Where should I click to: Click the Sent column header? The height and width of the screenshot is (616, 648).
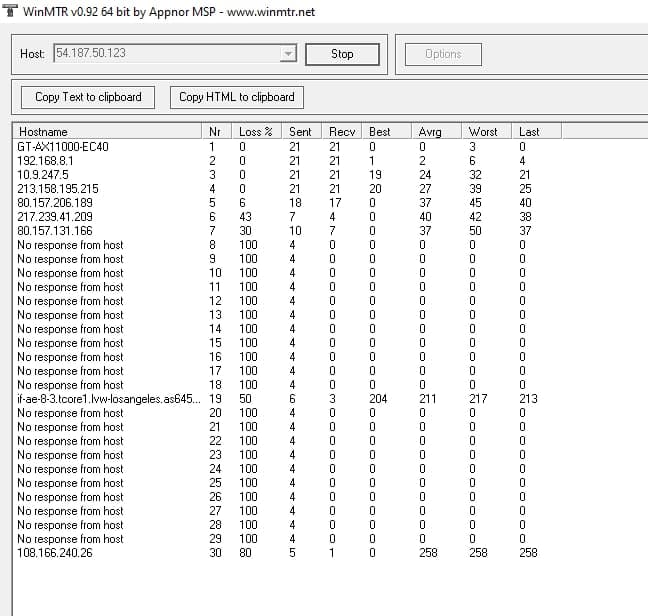click(301, 131)
